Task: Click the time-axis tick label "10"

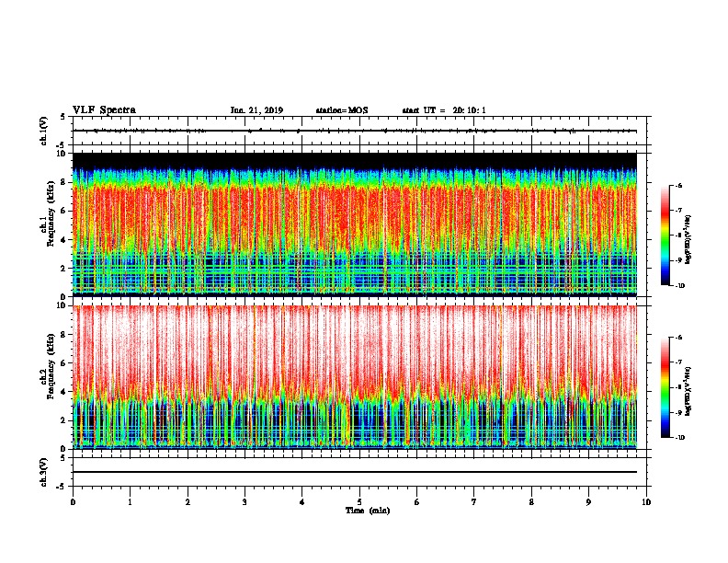Action: 646,502
